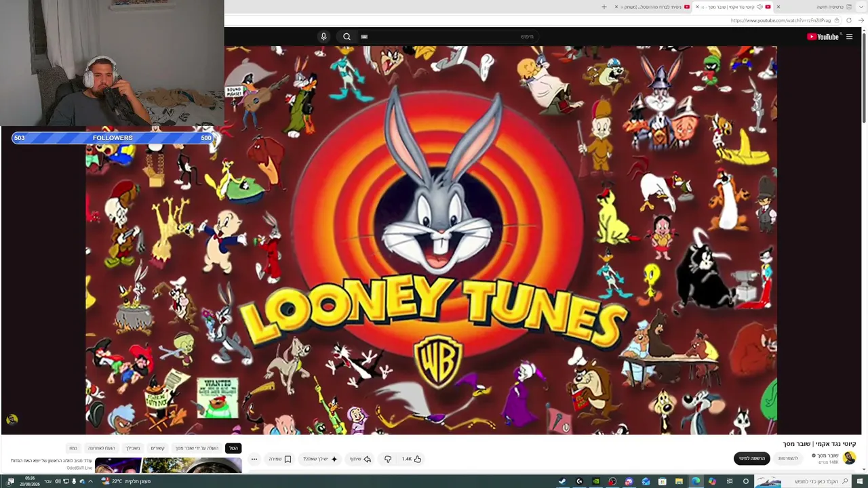
Task: Open the recommended video thumbnail below chips
Action: pos(168,465)
